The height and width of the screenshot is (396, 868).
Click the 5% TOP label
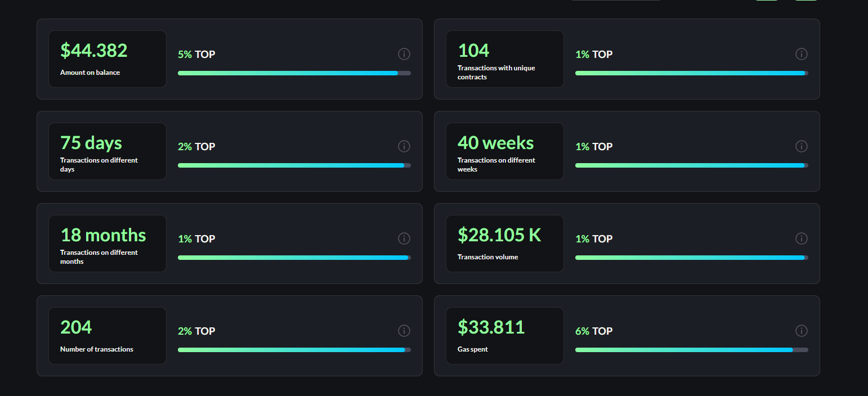coord(196,55)
